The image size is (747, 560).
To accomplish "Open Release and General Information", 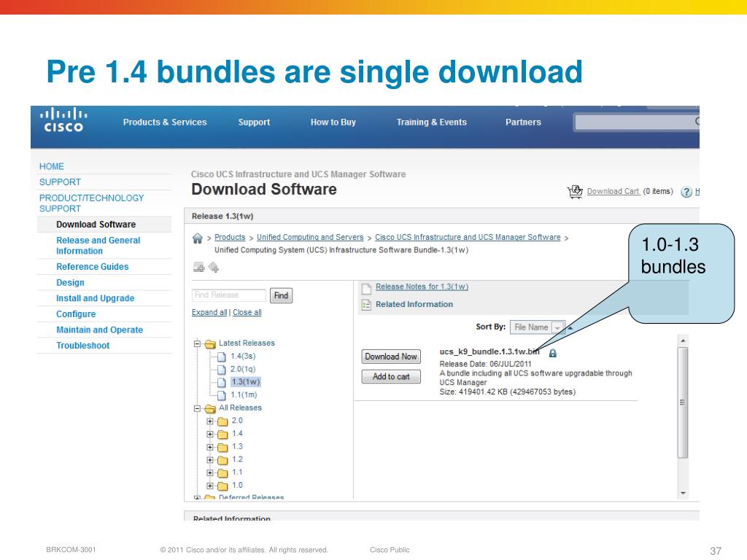I will 98,246.
